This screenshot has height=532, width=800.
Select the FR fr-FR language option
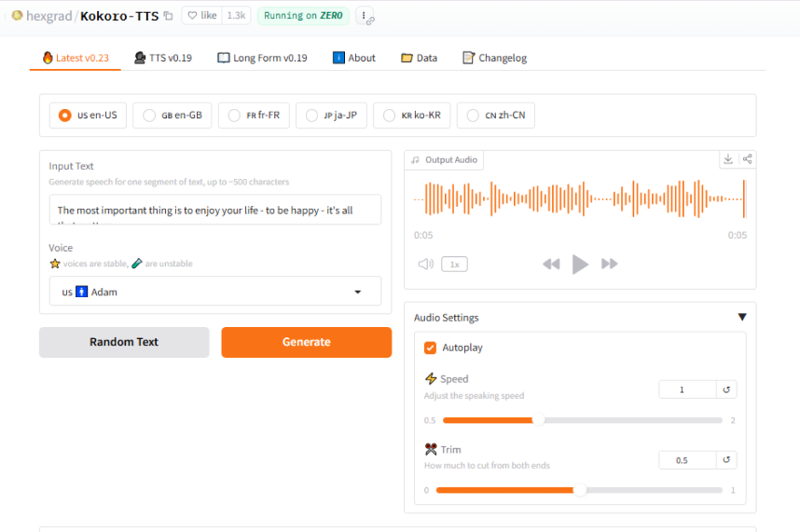tap(254, 116)
